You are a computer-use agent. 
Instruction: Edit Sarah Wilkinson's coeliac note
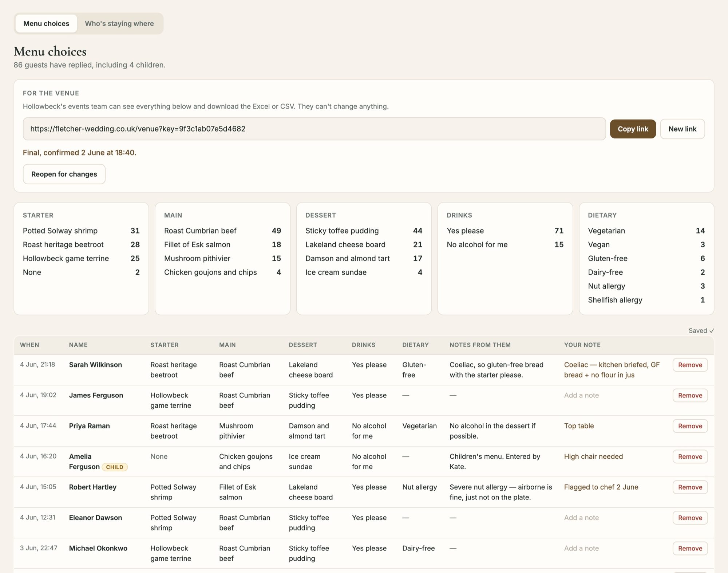pos(612,370)
